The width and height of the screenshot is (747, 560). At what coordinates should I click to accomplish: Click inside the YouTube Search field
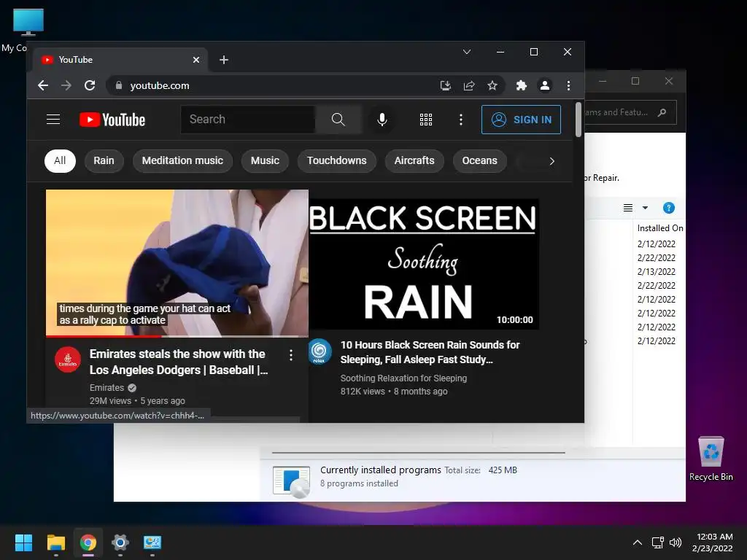248,119
